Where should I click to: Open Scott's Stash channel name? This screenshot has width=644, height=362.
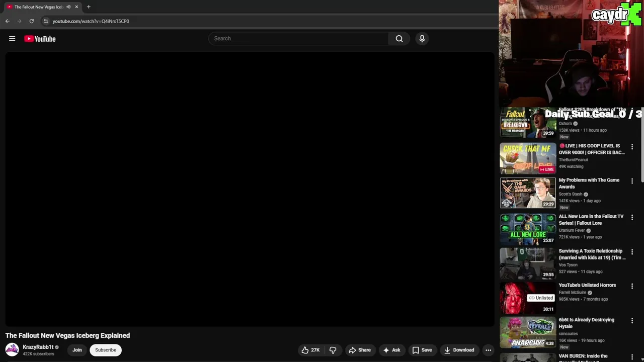[x=570, y=194]
